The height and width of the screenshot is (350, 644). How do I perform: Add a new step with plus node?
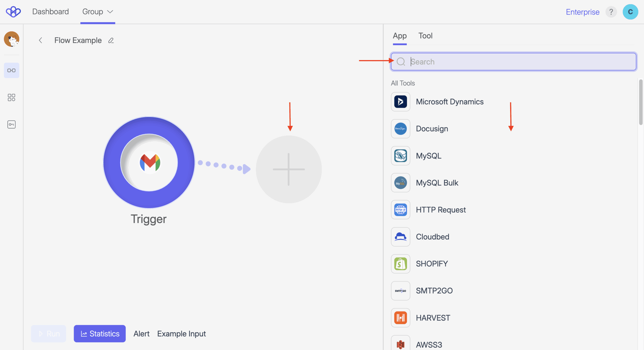click(x=289, y=169)
